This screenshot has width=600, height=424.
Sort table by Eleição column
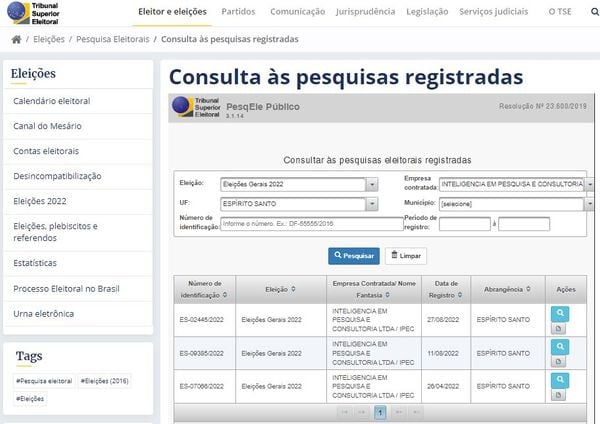coord(293,289)
